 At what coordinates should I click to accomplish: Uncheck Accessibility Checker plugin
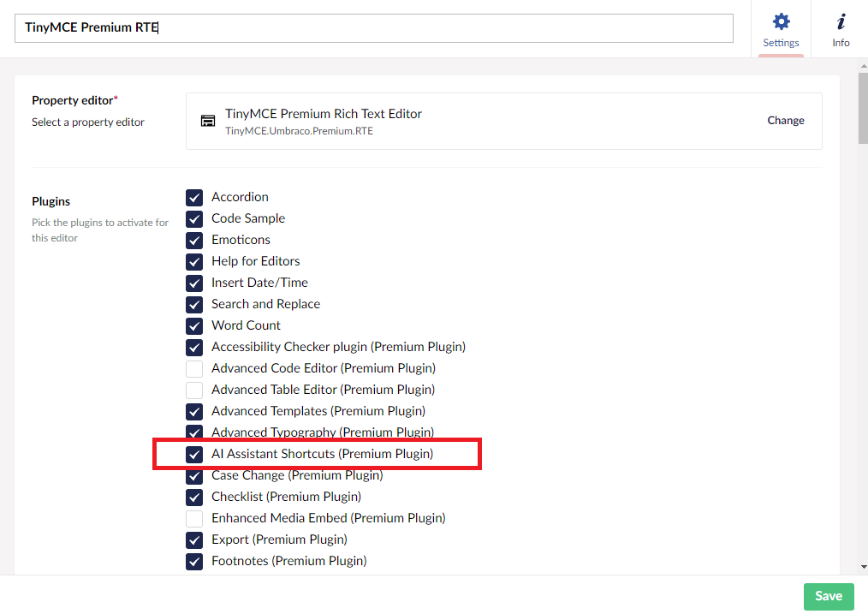[x=194, y=347]
